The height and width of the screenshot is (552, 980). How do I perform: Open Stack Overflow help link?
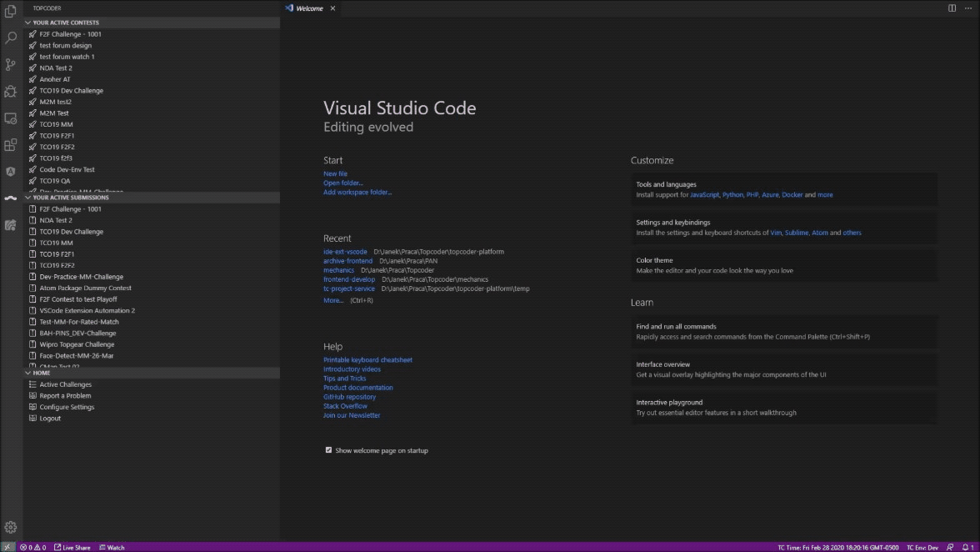[x=345, y=406]
